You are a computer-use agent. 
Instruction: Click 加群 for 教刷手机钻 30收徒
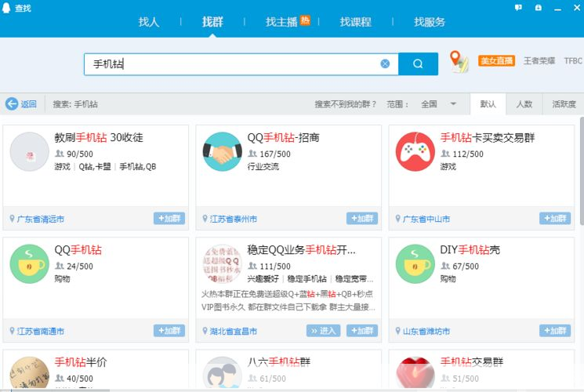pos(169,219)
